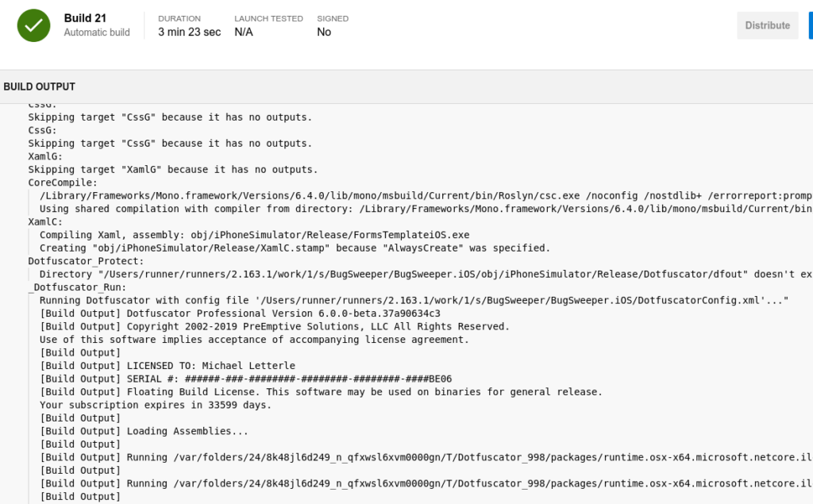Select the "LICENSED TO: Michael Letterle" line
The height and width of the screenshot is (504, 813).
click(168, 366)
